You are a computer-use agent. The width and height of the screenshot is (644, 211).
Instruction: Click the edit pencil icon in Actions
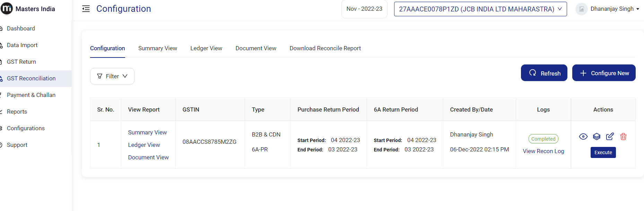610,137
